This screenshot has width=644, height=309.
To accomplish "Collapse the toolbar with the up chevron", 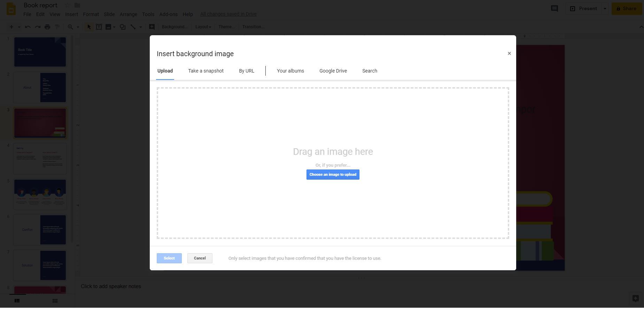I will pyautogui.click(x=641, y=27).
